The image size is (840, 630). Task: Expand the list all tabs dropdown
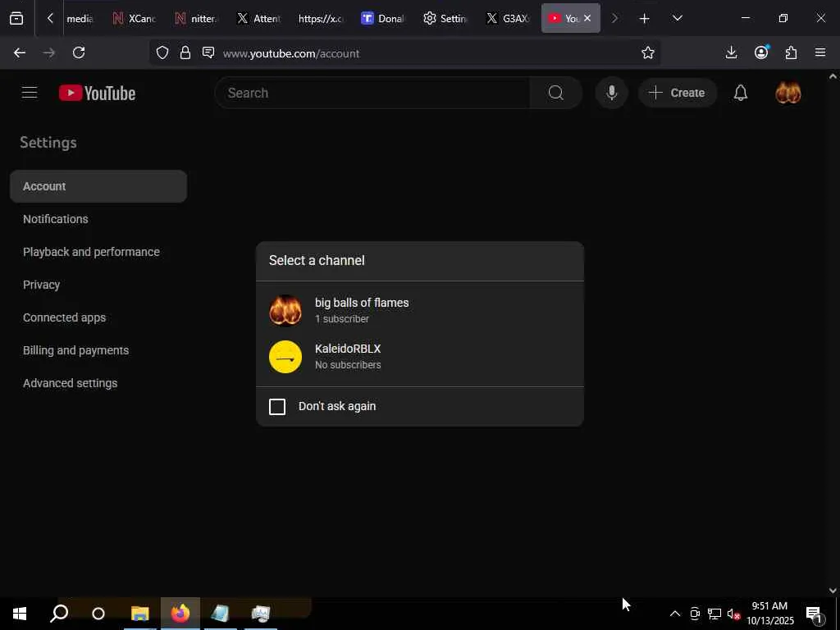677,18
